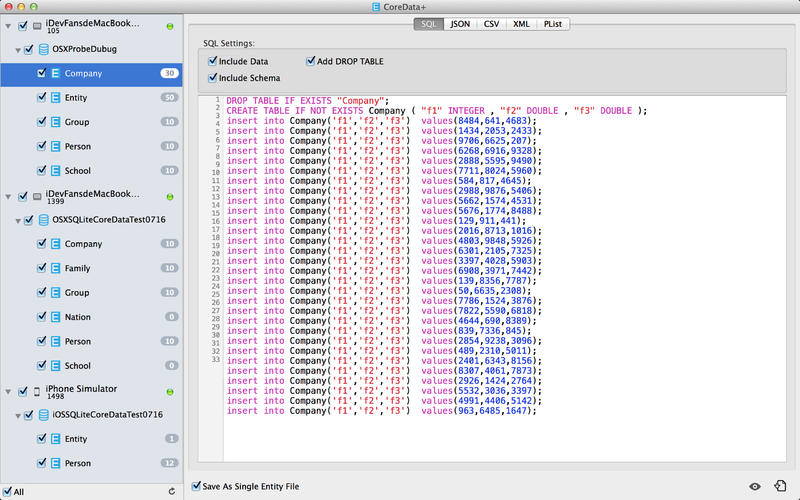Screen dimensions: 800x500
Task: Uncheck the OSXProbeDubug database checkbox
Action: click(x=29, y=49)
